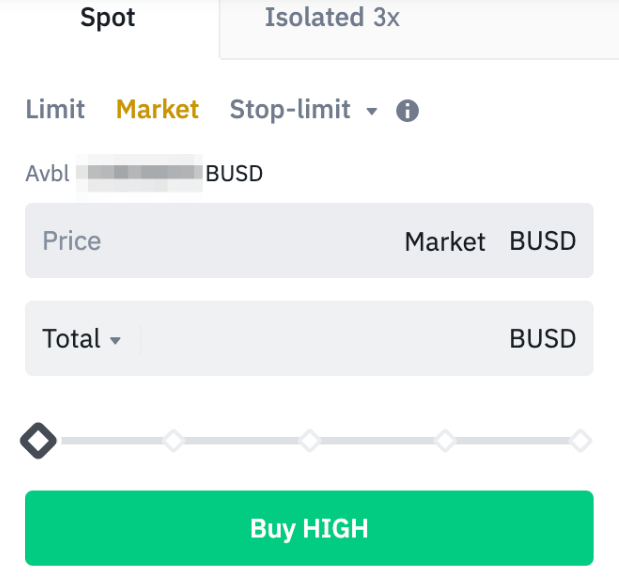
Task: Set the amount slider to 75%
Action: [x=445, y=441]
